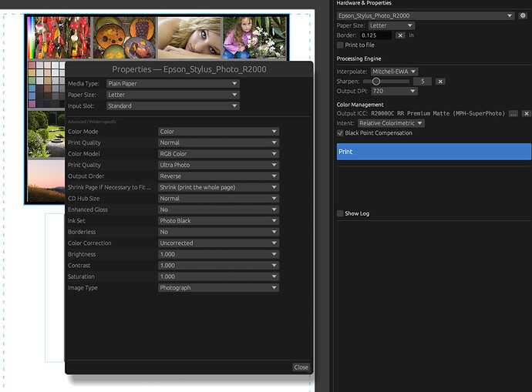Click the Advanced / Printer-specific label
Screen dimensions: 532x392
(x=92, y=122)
